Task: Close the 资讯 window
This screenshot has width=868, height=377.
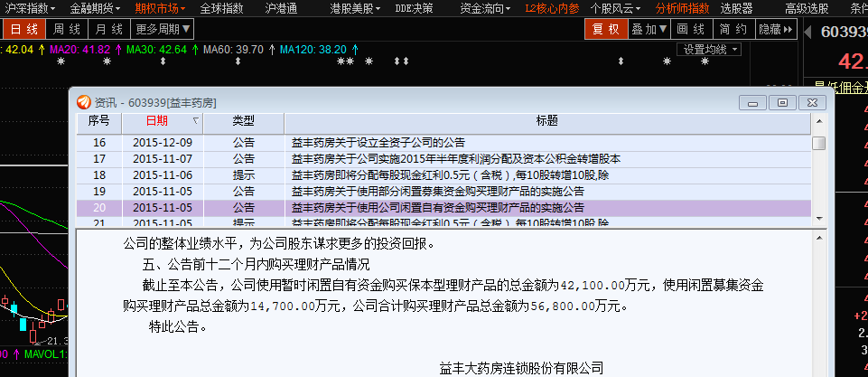Action: (812, 102)
